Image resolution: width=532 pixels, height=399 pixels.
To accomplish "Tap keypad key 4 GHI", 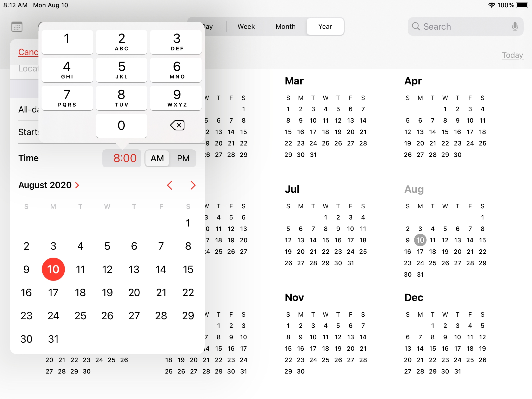I will click(x=67, y=70).
